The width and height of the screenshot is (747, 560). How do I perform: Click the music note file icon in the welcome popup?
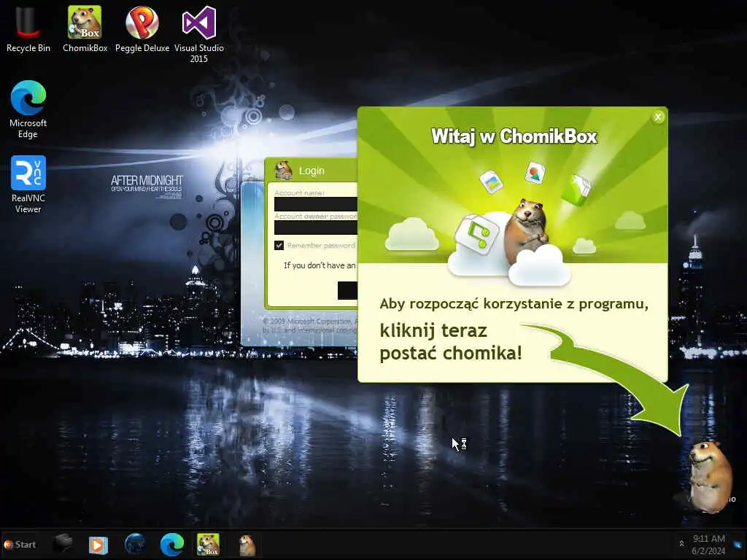pos(476,233)
